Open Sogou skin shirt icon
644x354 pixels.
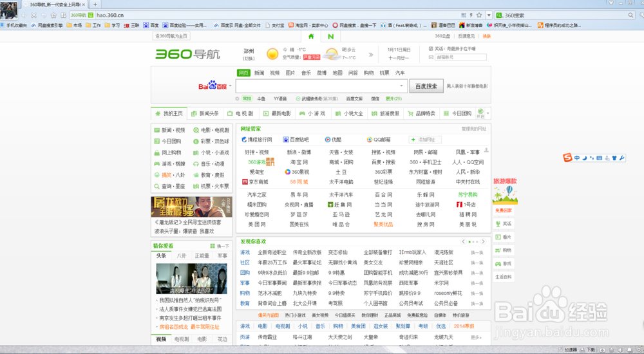(614, 158)
